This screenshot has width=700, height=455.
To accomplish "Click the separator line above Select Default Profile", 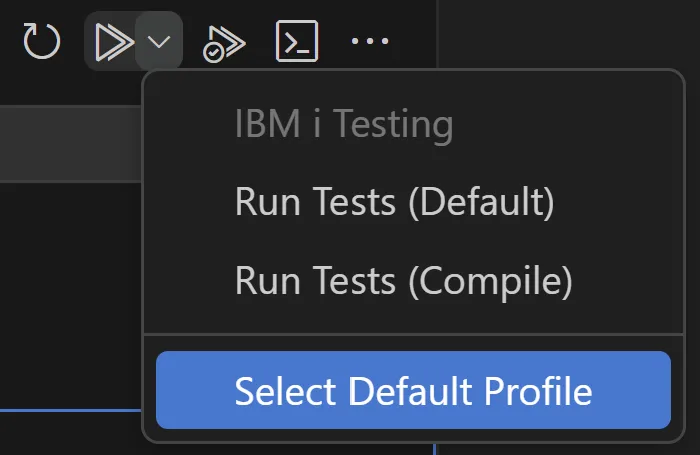I will pyautogui.click(x=413, y=334).
